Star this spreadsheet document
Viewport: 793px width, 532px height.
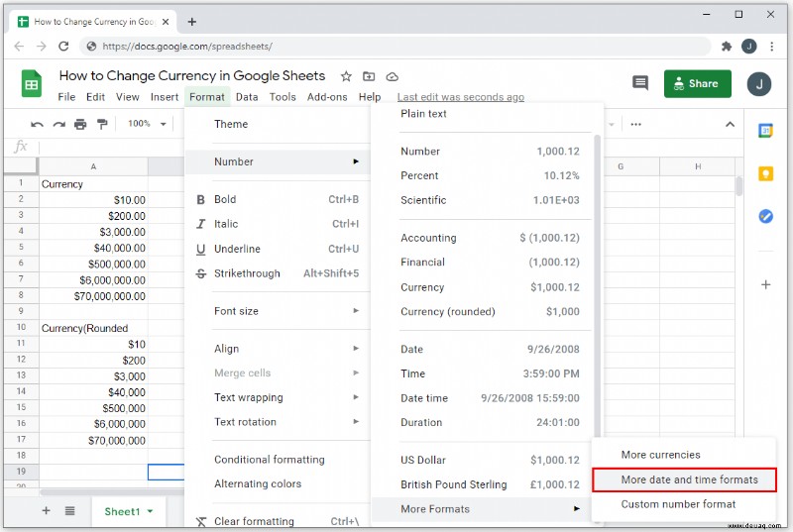[x=346, y=77]
